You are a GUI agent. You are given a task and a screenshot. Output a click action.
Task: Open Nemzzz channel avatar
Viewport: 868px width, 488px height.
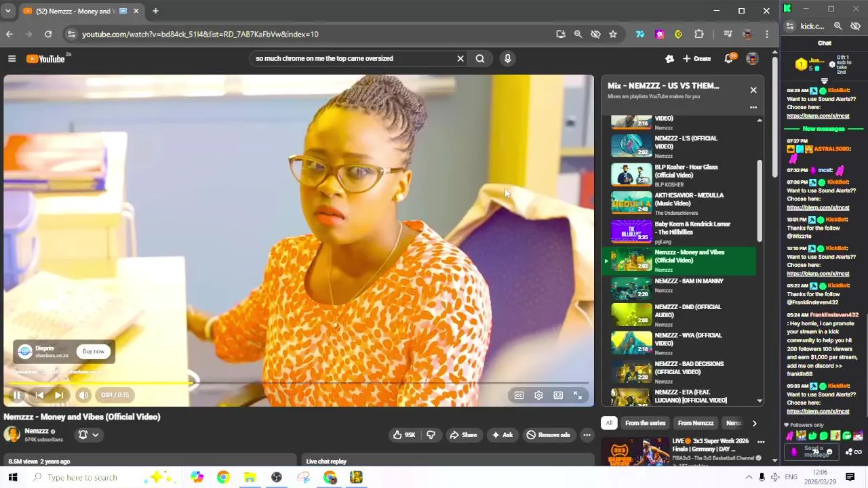[x=12, y=434]
